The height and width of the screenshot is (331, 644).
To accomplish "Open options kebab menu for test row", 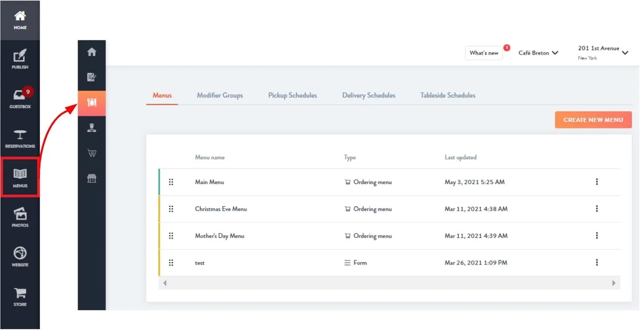I will [597, 263].
